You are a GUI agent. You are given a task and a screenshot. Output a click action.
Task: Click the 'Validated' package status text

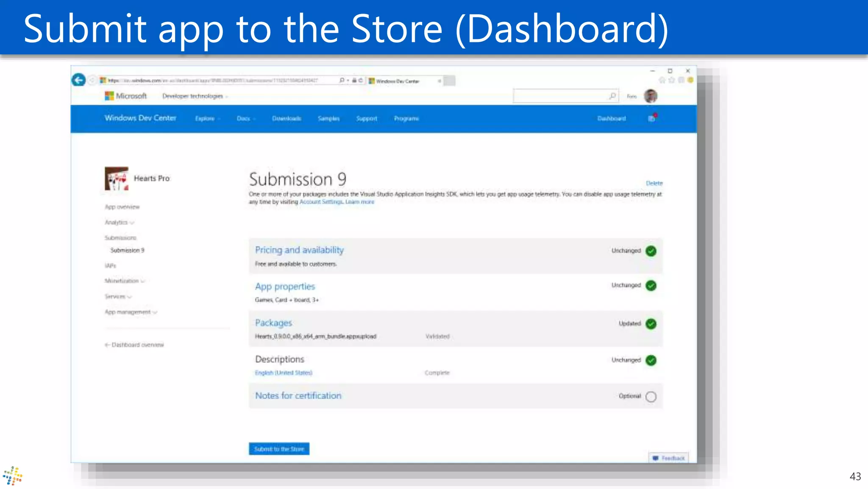(437, 336)
